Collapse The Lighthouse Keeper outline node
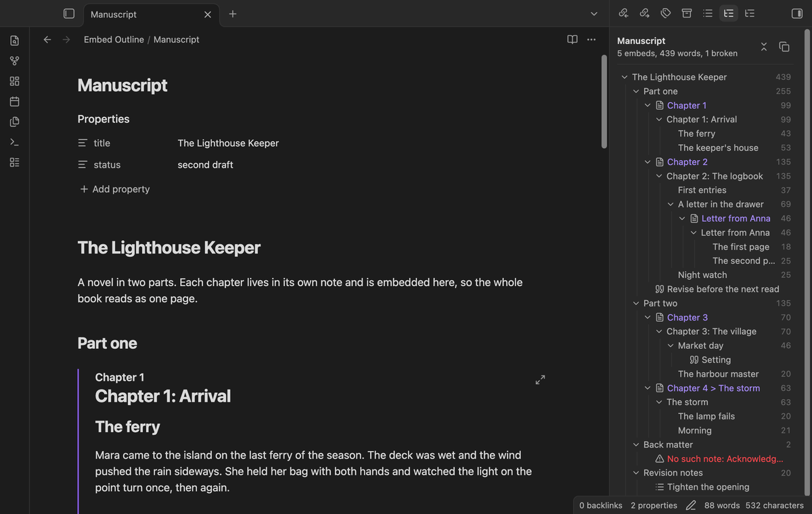Screen dimensions: 812x514 (625, 77)
